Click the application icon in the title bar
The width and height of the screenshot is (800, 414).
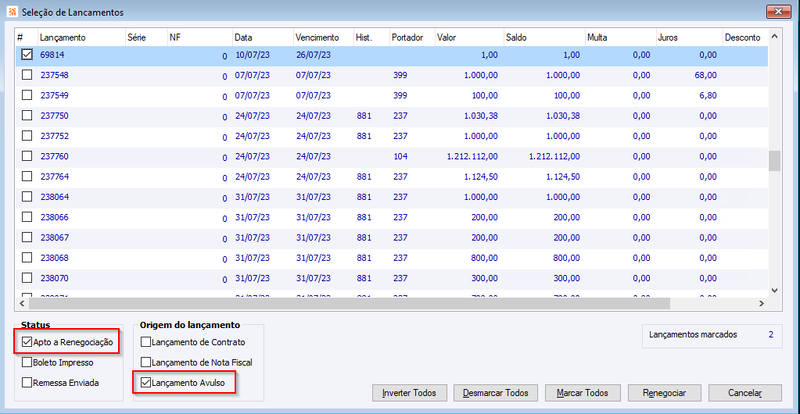tap(12, 12)
